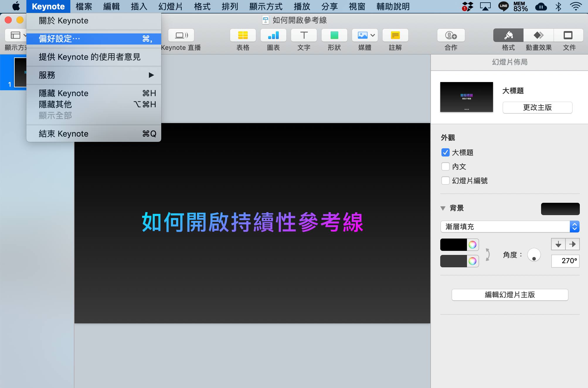Open the AirPlay display menu
This screenshot has height=388, width=588.
coord(485,6)
